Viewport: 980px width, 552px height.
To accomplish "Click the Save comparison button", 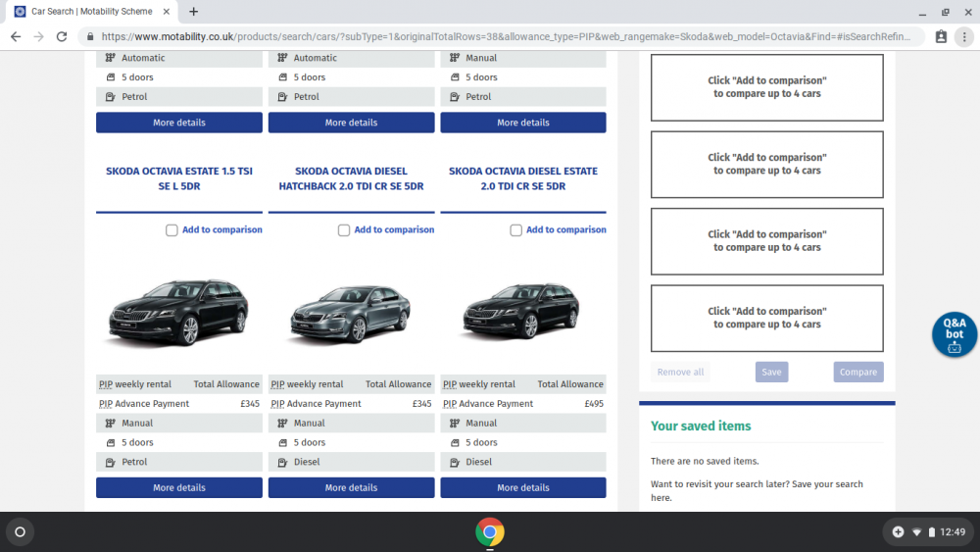I will [x=771, y=372].
